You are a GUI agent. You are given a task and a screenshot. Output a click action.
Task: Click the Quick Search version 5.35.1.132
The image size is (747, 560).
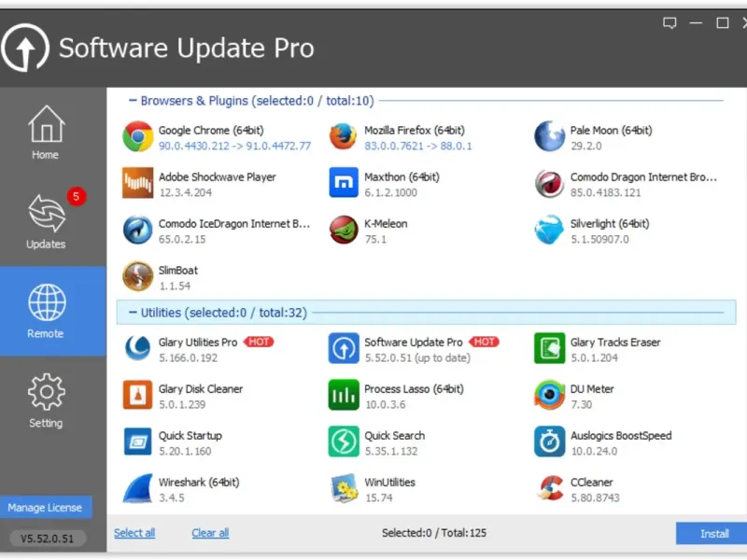click(390, 451)
